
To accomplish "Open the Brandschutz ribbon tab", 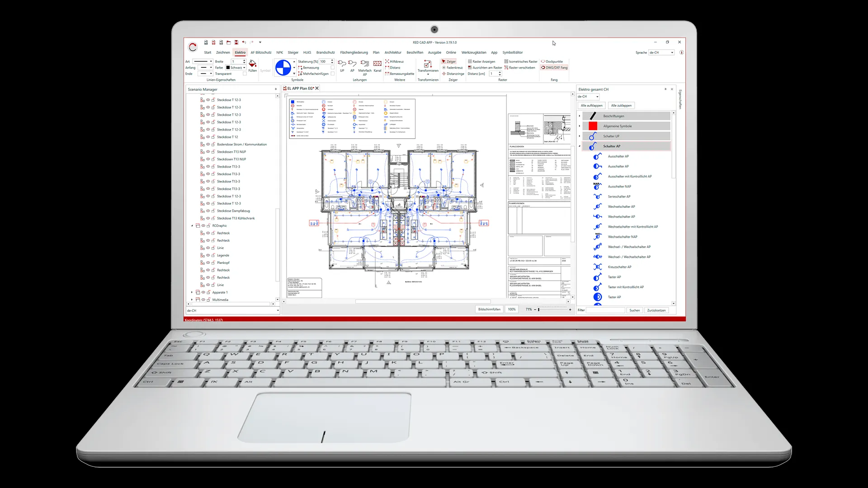I will pos(325,52).
